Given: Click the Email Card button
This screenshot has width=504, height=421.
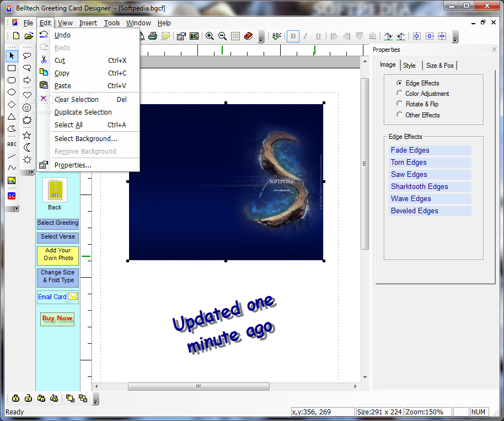Looking at the screenshot, I should tap(58, 297).
